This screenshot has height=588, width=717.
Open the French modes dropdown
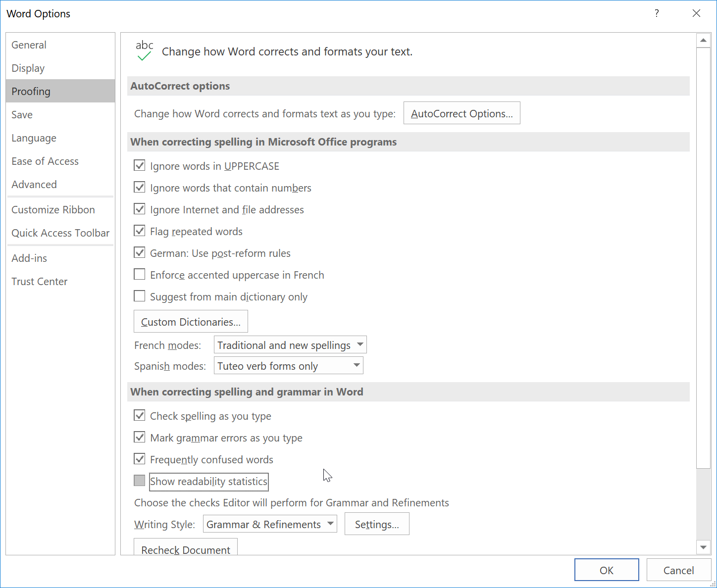coord(290,345)
